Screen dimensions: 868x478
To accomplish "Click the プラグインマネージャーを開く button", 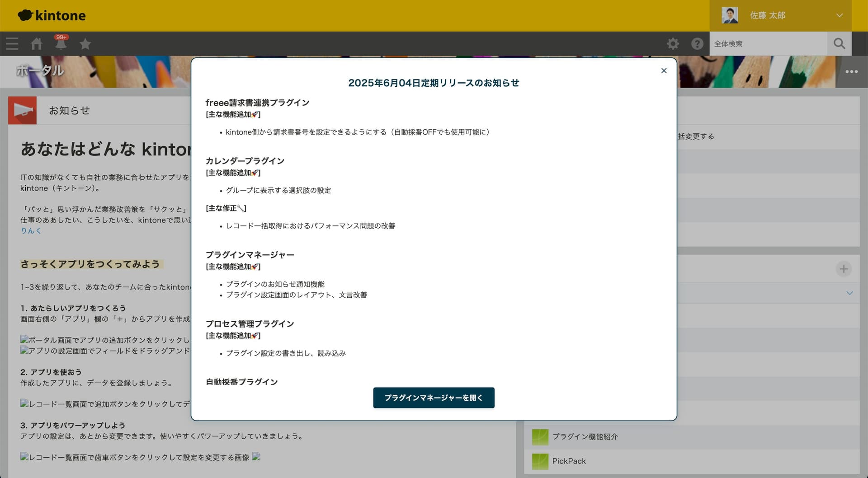I will 434,398.
